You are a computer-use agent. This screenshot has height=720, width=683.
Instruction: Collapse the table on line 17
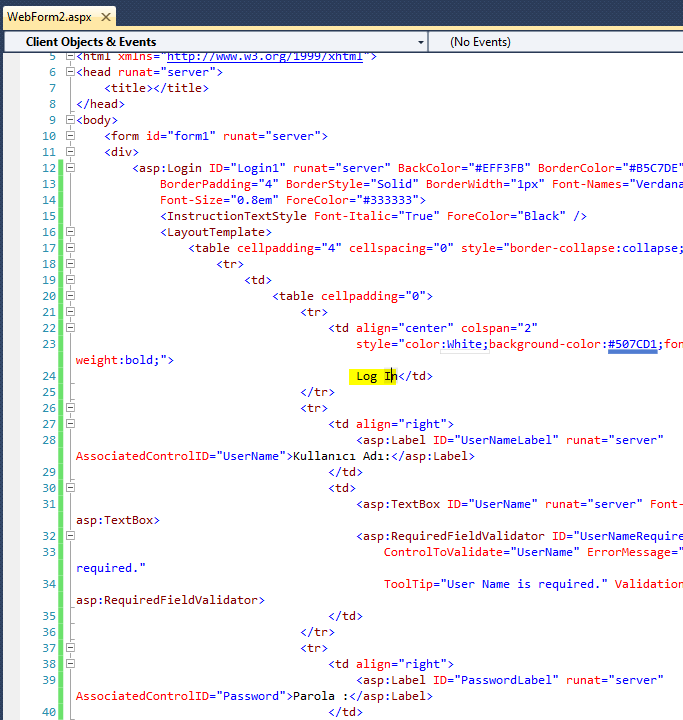click(x=70, y=248)
